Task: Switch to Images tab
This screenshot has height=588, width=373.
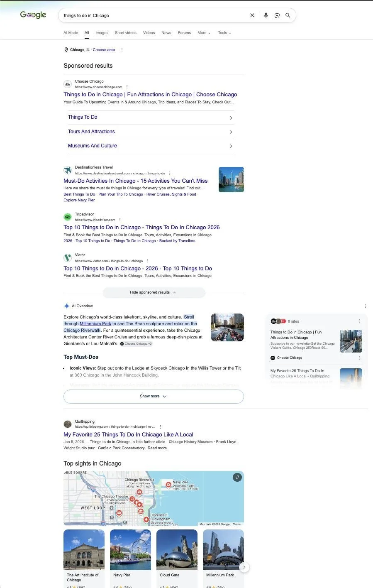Action: (x=102, y=33)
